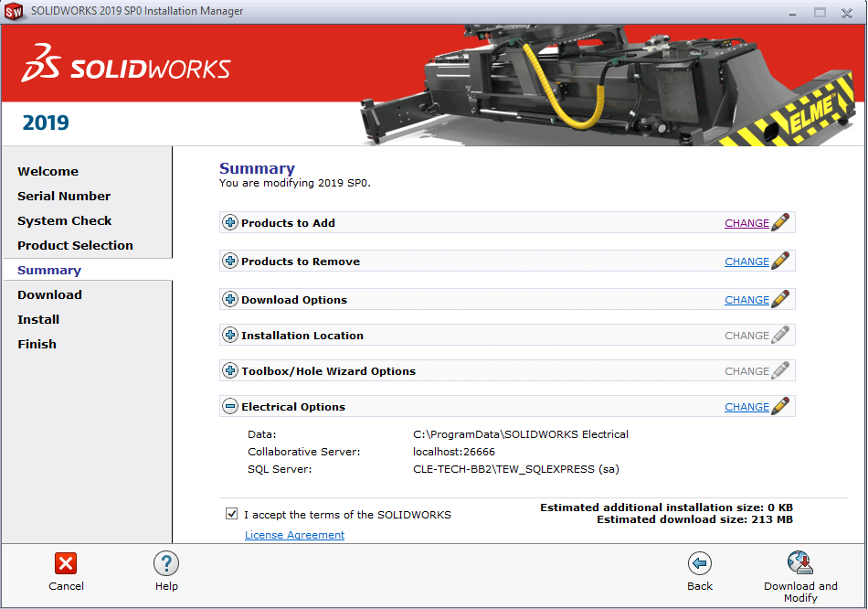Click pencil icon for Electrical Options
Screen dimensions: 868x609
click(x=780, y=406)
